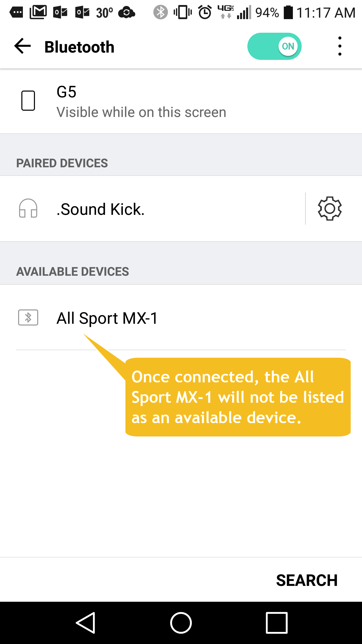The width and height of the screenshot is (362, 644).
Task: Tap the alarm clock status icon
Action: [x=205, y=12]
